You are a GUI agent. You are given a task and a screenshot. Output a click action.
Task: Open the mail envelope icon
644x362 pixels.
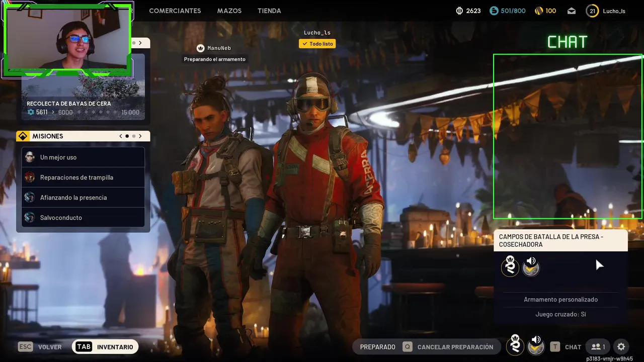572,11
